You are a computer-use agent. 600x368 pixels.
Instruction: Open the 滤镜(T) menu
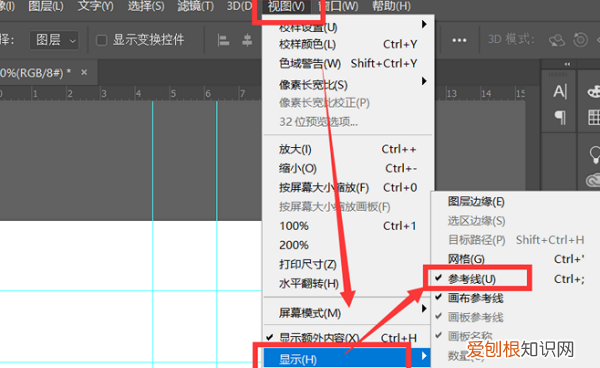pyautogui.click(x=196, y=7)
